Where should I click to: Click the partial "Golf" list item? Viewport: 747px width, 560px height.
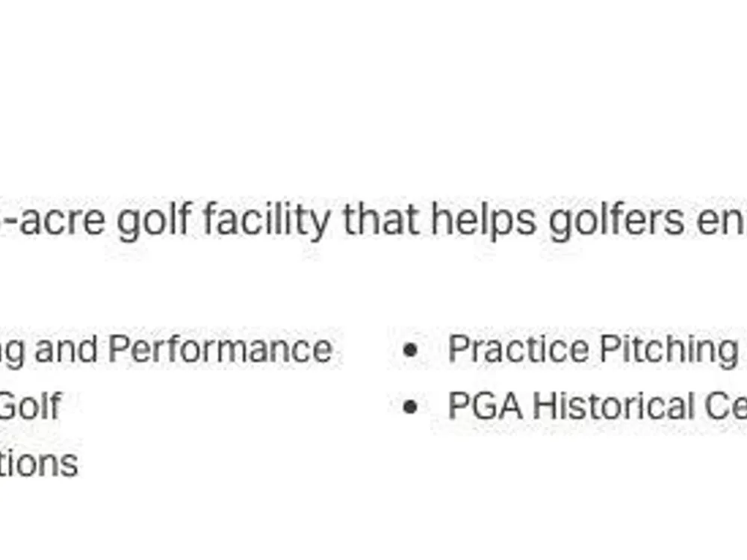coord(30,407)
